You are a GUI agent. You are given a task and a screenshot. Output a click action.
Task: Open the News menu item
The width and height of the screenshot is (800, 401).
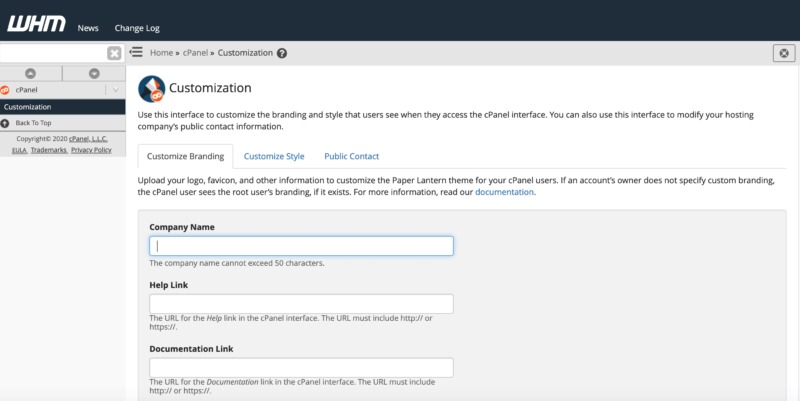pos(88,28)
